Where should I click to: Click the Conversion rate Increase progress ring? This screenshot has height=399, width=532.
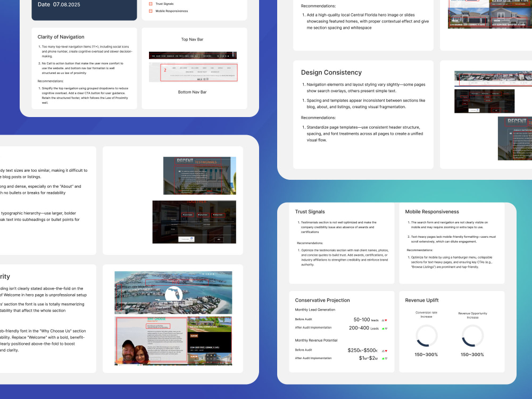[x=427, y=336]
